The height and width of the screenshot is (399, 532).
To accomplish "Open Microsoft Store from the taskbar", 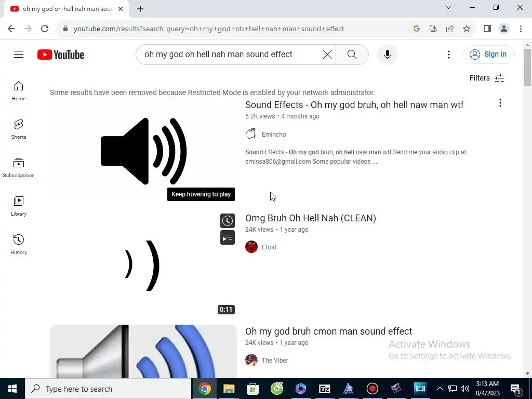I will (253, 389).
